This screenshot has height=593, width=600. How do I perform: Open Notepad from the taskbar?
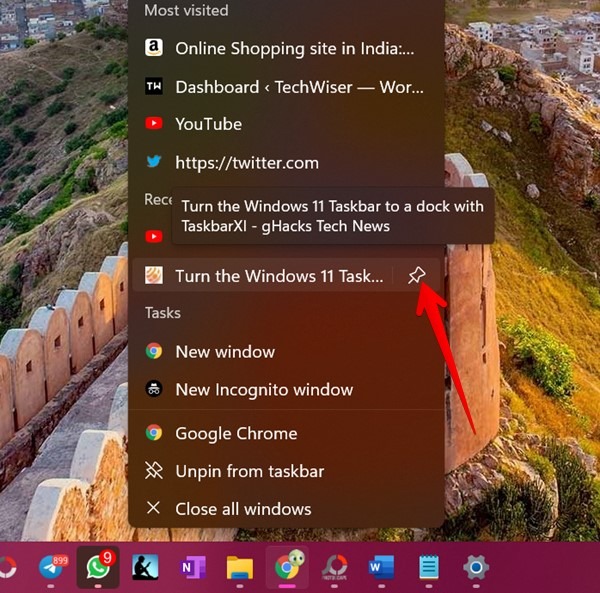(x=429, y=567)
